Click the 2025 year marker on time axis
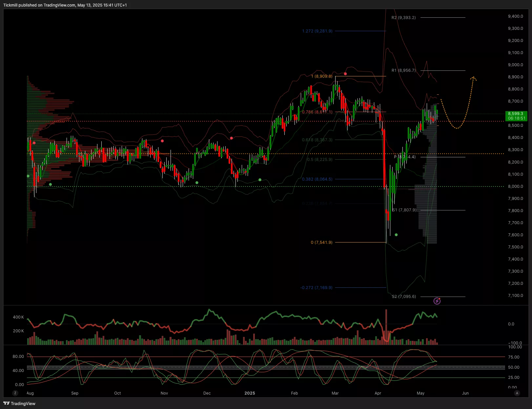The width and height of the screenshot is (532, 409). click(x=250, y=393)
